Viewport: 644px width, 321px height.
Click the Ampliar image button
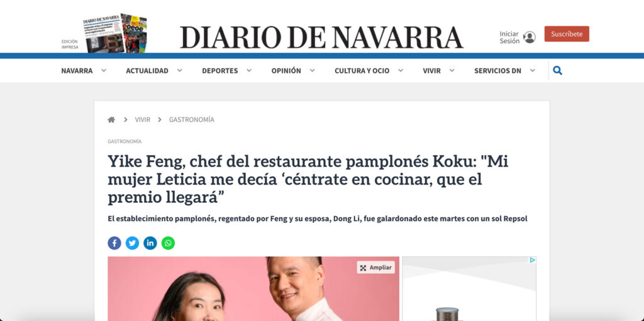pyautogui.click(x=376, y=268)
